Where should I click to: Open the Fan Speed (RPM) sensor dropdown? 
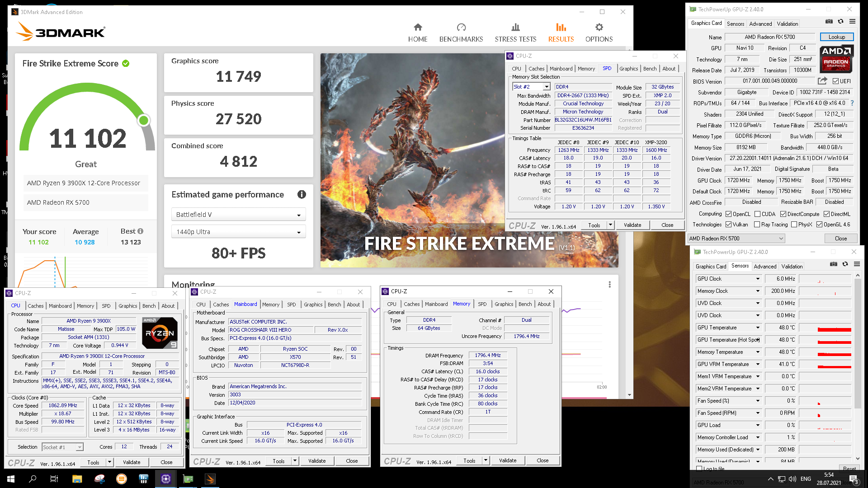[758, 413]
